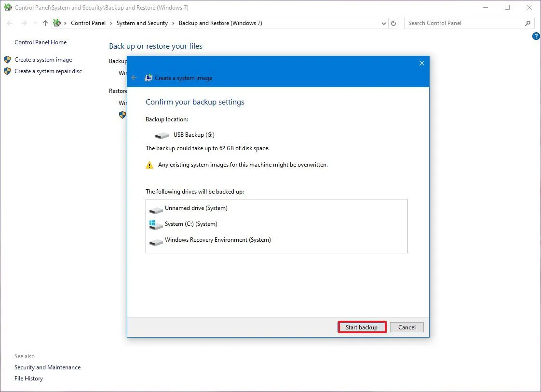Click the Control Panel icon in the address bar
541x392 pixels.
click(56, 23)
